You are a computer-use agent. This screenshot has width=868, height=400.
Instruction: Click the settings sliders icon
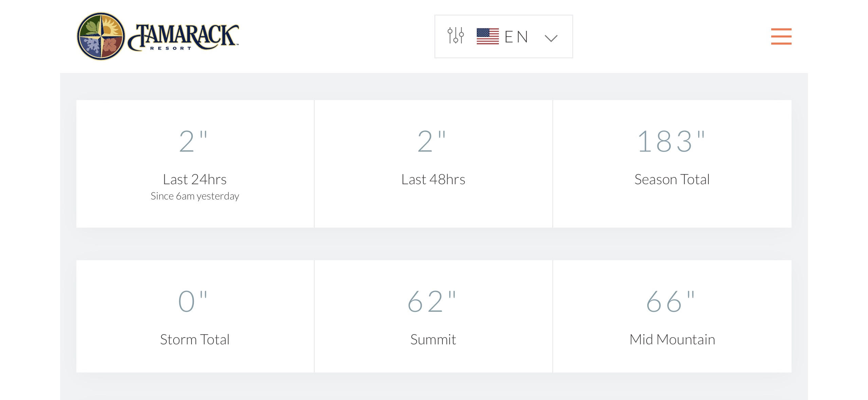pyautogui.click(x=455, y=36)
